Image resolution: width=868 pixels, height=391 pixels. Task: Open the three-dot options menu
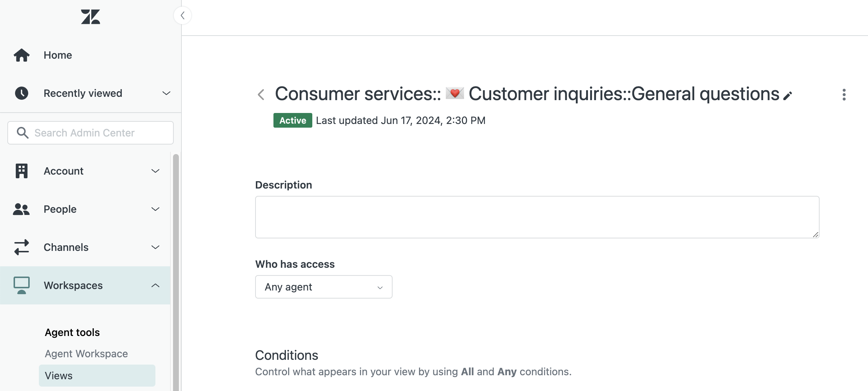pyautogui.click(x=844, y=95)
